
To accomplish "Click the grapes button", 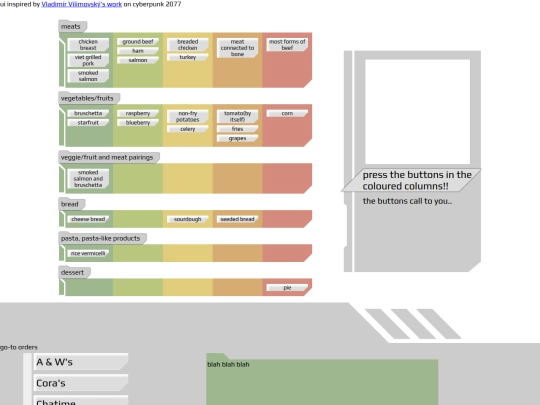I will pyautogui.click(x=237, y=138).
